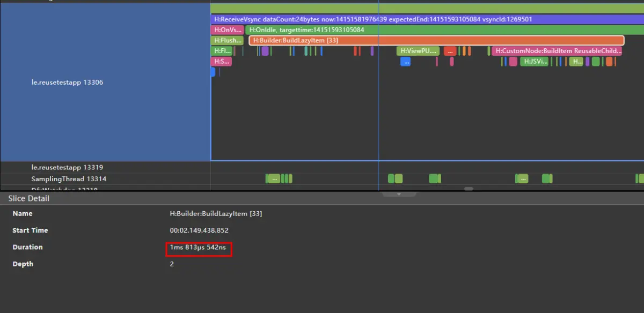Image resolution: width=644 pixels, height=313 pixels.
Task: Select the red '...' slice beside H:ViewPU
Action: tap(450, 51)
